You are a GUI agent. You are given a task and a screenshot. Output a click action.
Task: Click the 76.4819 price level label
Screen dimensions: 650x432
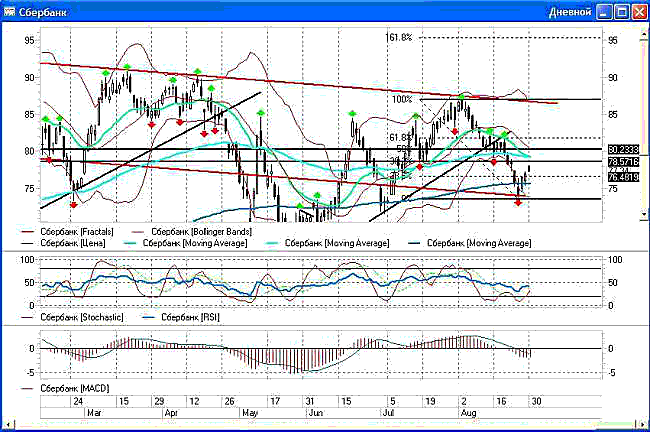623,177
